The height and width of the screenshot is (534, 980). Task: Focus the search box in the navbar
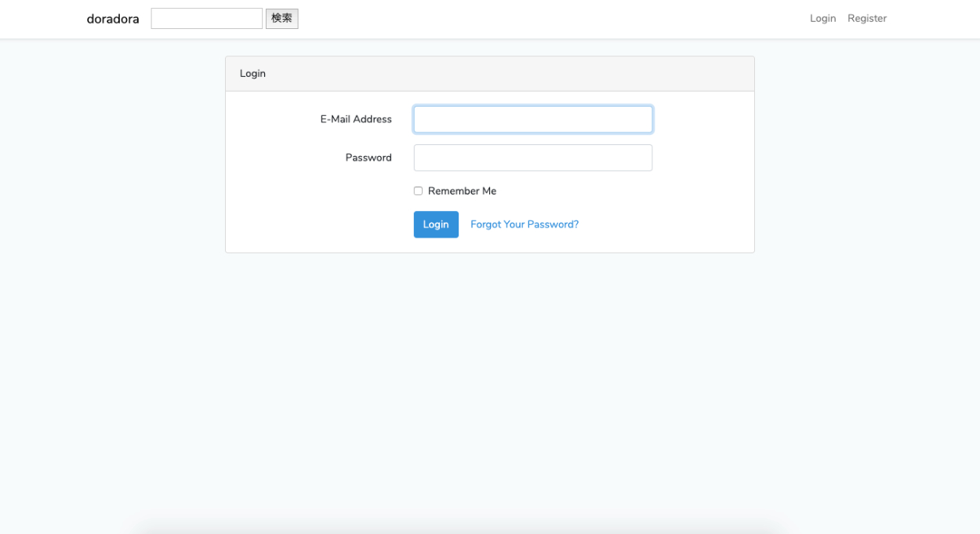[x=206, y=19]
